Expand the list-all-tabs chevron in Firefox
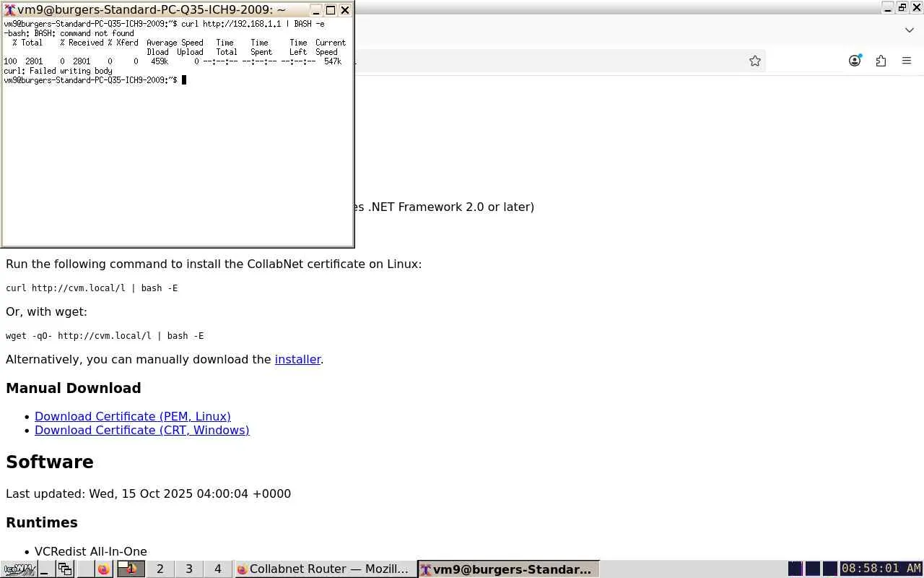This screenshot has height=578, width=924. point(910,30)
